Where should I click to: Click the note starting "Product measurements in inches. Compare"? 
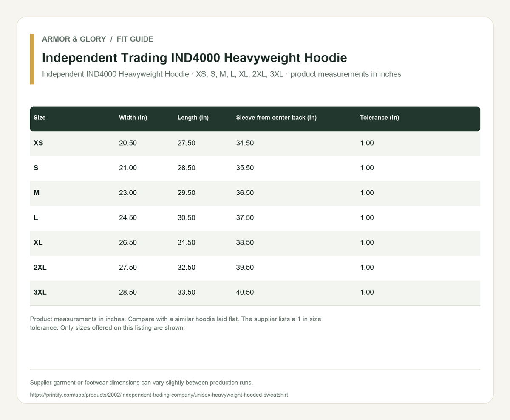176,323
